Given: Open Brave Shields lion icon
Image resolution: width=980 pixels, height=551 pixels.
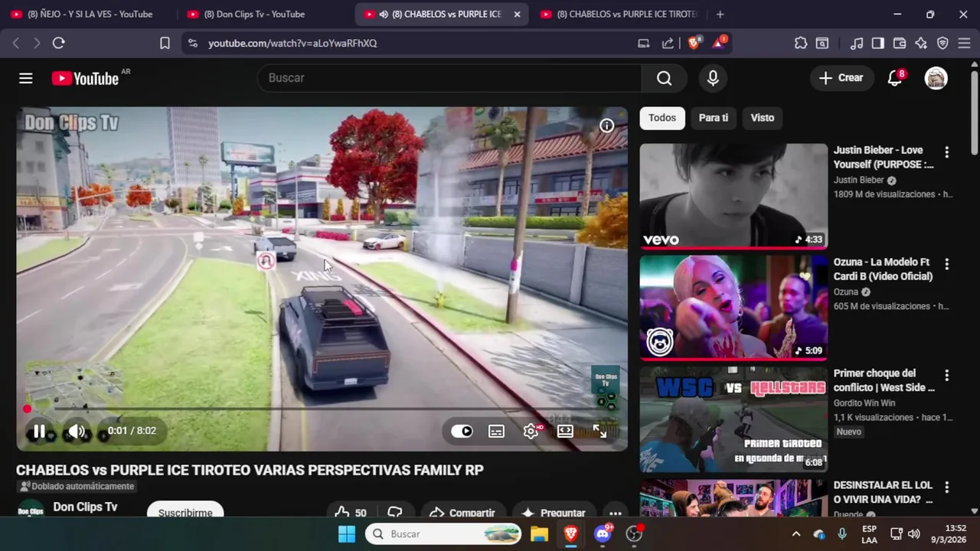Looking at the screenshot, I should pos(694,44).
